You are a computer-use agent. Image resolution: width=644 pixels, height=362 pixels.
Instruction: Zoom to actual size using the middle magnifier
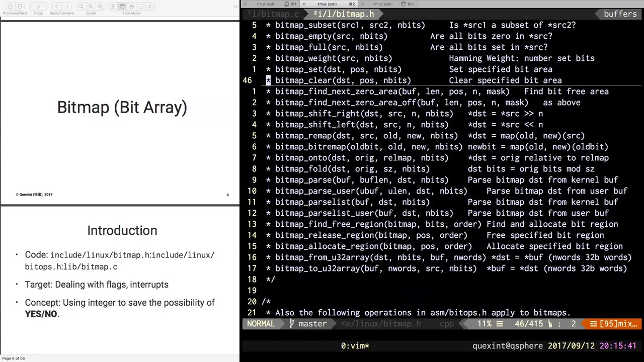(91, 7)
